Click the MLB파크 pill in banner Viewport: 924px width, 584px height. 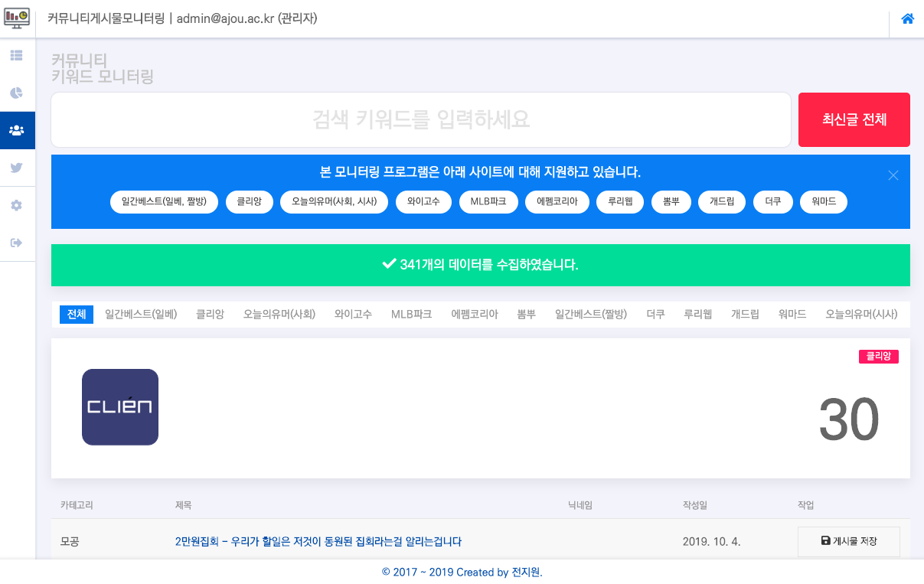click(488, 202)
